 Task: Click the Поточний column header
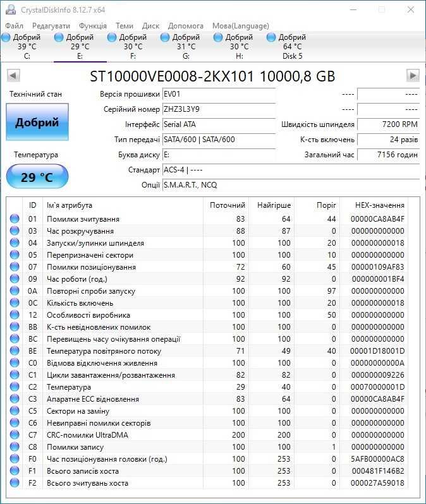(227, 205)
